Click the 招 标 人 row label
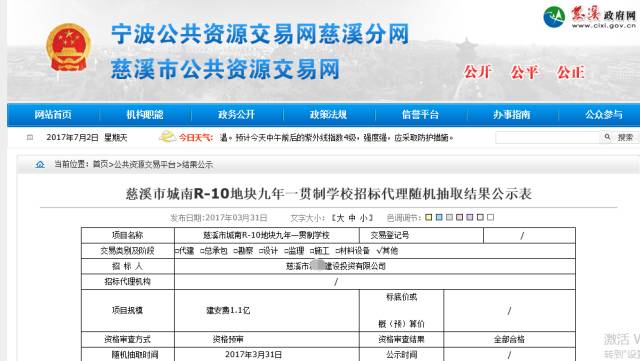 point(128,266)
